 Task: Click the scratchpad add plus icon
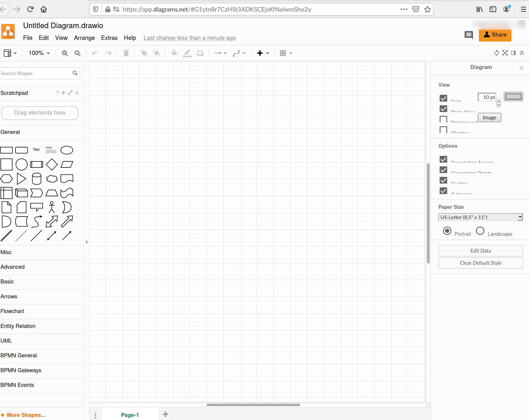[x=63, y=93]
